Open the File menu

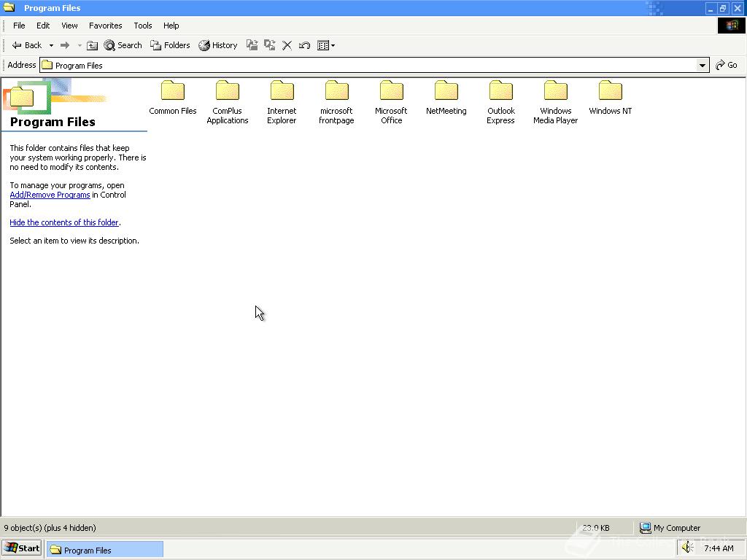[19, 26]
